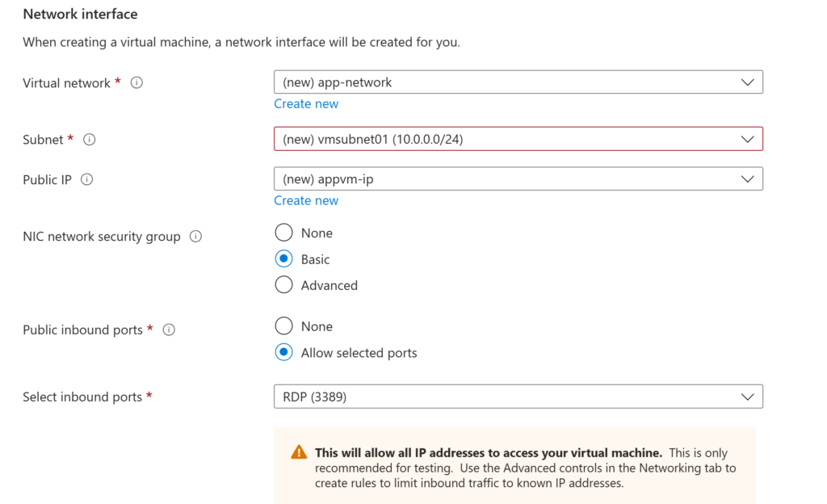The height and width of the screenshot is (504, 827).
Task: Select None for NIC network security group
Action: point(284,233)
